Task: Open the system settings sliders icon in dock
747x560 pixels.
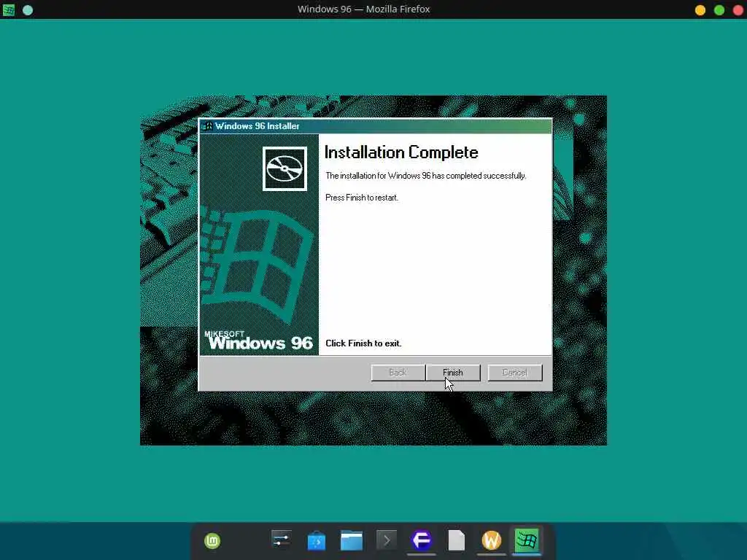Action: click(281, 540)
